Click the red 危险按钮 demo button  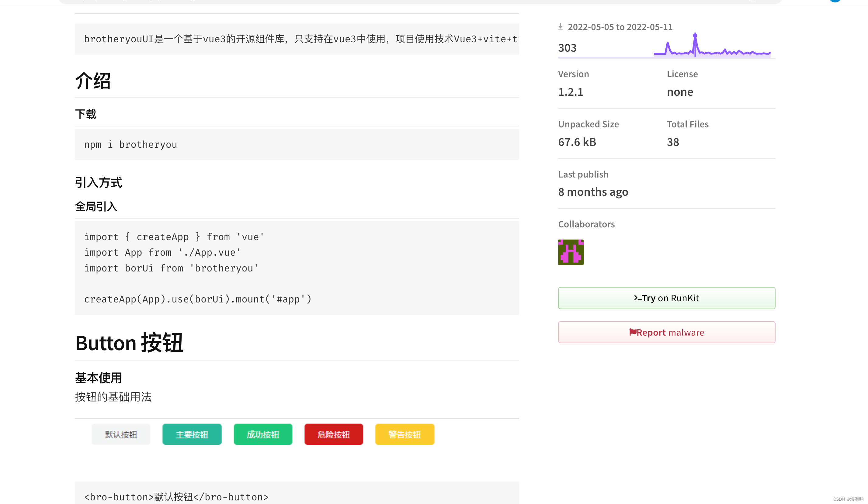click(333, 434)
